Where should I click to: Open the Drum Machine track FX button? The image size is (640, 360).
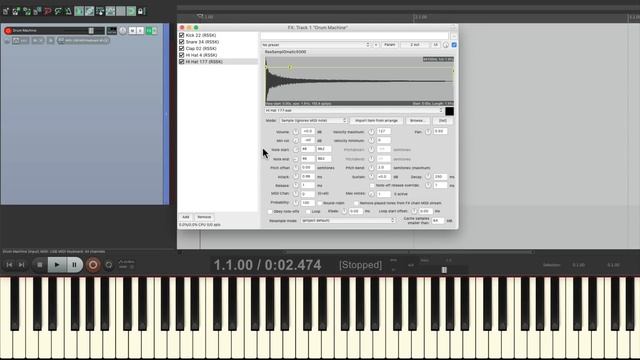(149, 31)
